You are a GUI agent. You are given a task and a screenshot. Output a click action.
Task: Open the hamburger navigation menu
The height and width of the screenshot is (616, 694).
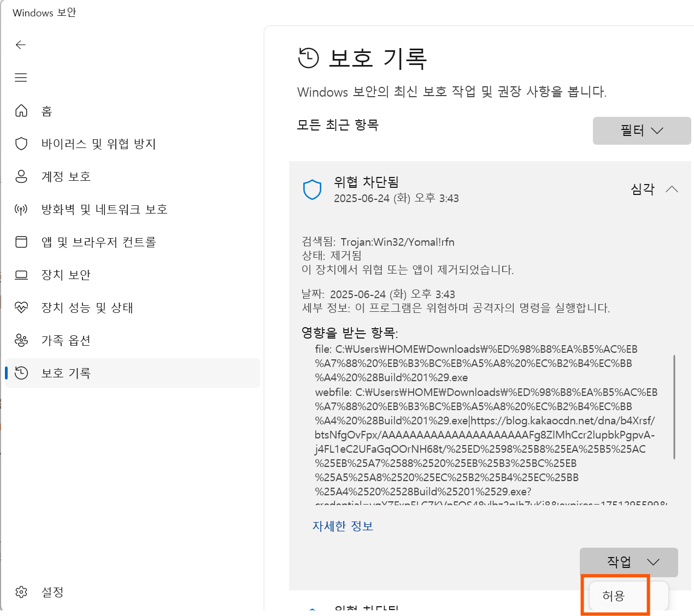21,78
